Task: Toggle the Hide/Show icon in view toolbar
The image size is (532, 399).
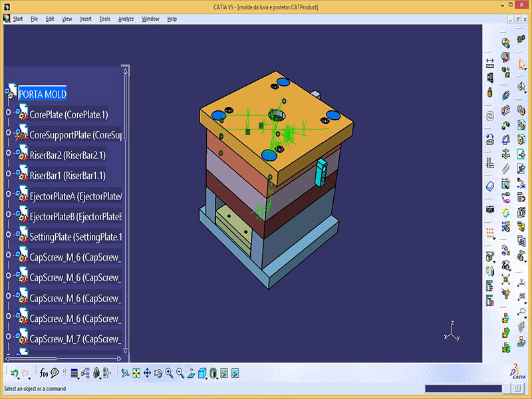Action: 224,373
